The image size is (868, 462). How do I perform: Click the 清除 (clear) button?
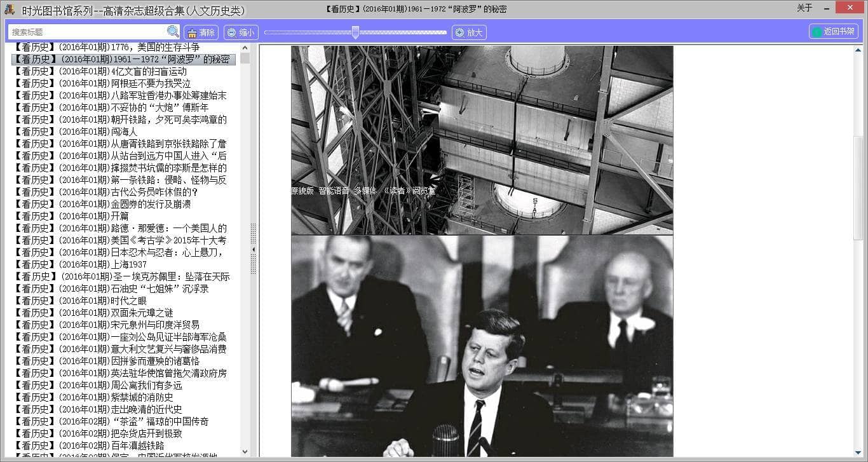click(201, 32)
